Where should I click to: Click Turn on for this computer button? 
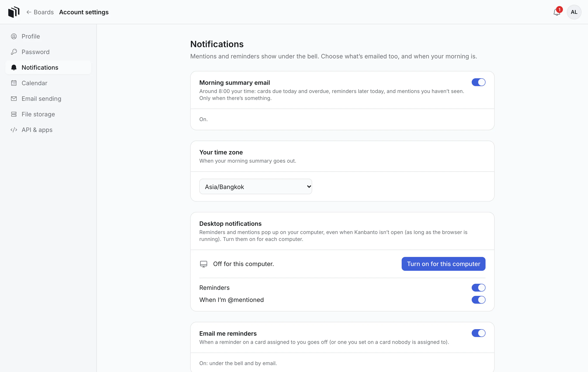pyautogui.click(x=443, y=264)
